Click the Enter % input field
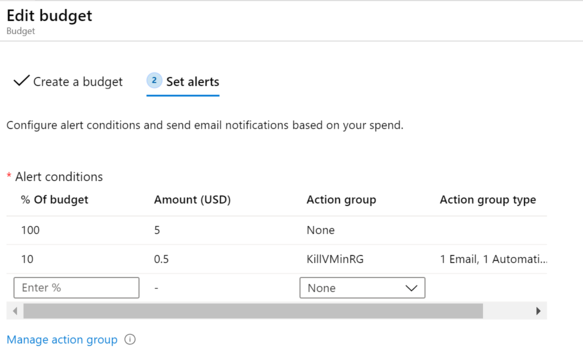This screenshot has height=361, width=583. click(77, 288)
